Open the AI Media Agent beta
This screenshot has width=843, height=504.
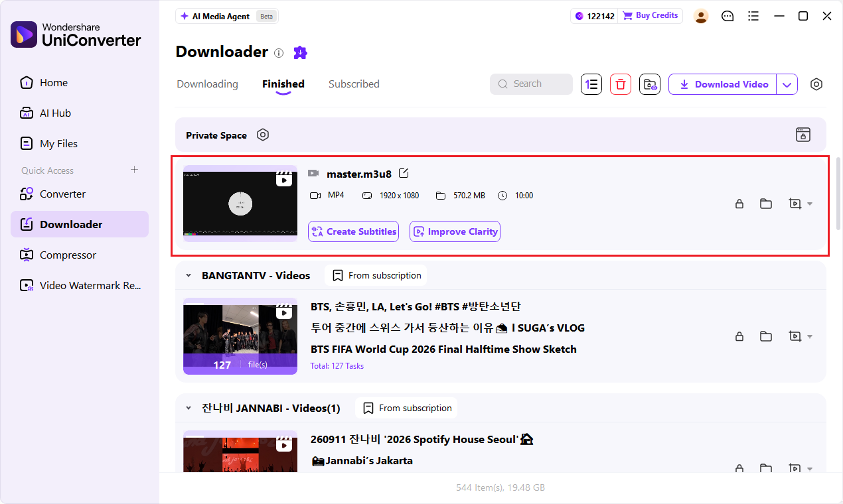click(227, 16)
